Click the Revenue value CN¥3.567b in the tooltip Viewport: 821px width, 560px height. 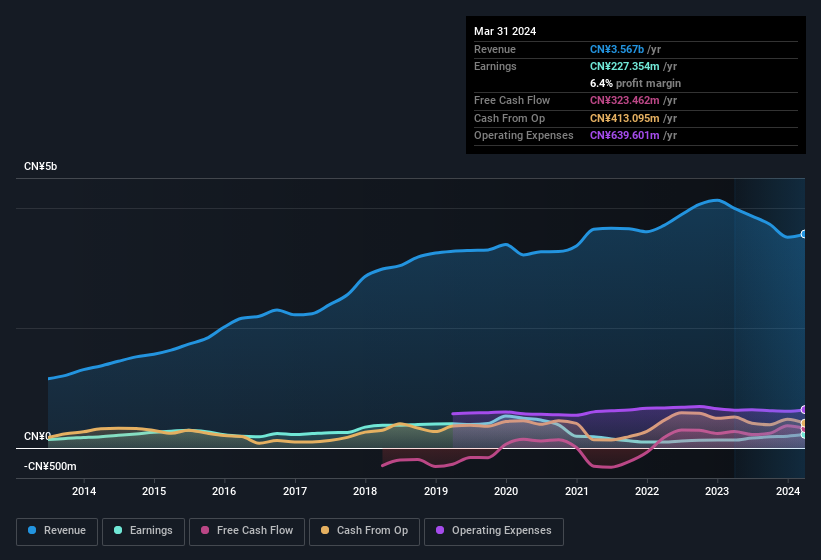click(x=617, y=49)
